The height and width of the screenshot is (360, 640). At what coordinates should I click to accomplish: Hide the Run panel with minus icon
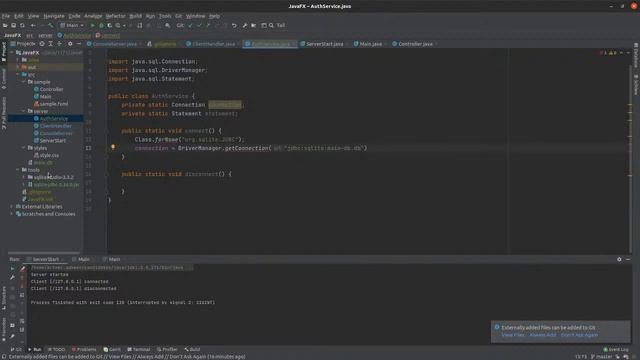coord(628,259)
